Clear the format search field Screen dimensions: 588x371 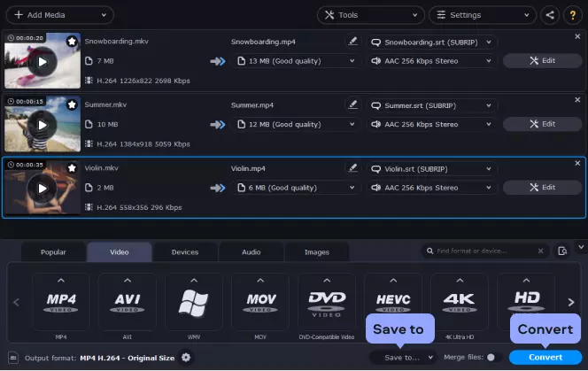540,251
